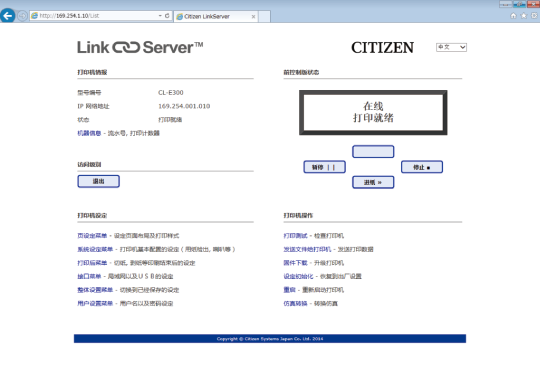Click the refresh icon in the address bar
Viewport: 540px width, 377px height.
coord(167,16)
